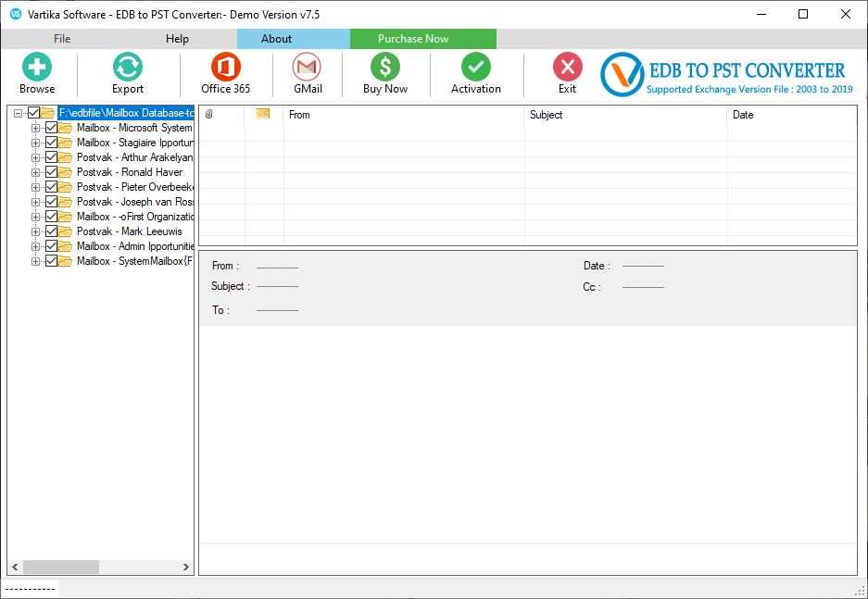Image resolution: width=868 pixels, height=599 pixels.
Task: Expand Mailbox - Stagiaire Ipportun node
Action: [x=36, y=144]
